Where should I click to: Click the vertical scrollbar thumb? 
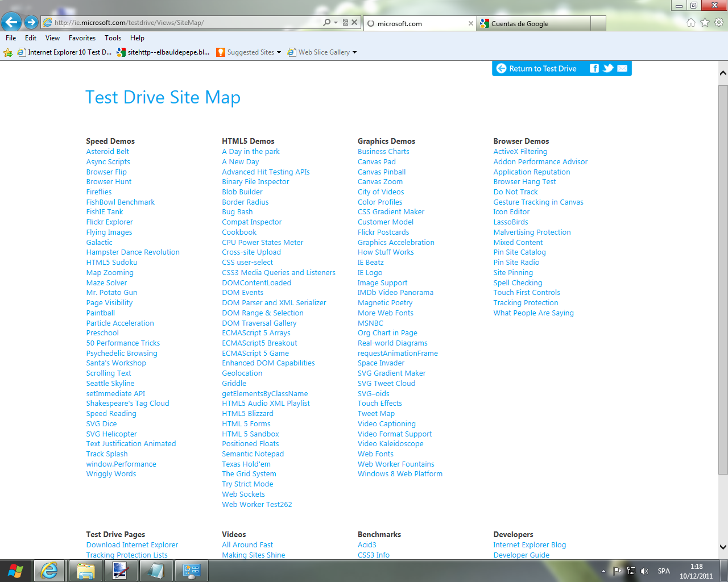pyautogui.click(x=723, y=280)
